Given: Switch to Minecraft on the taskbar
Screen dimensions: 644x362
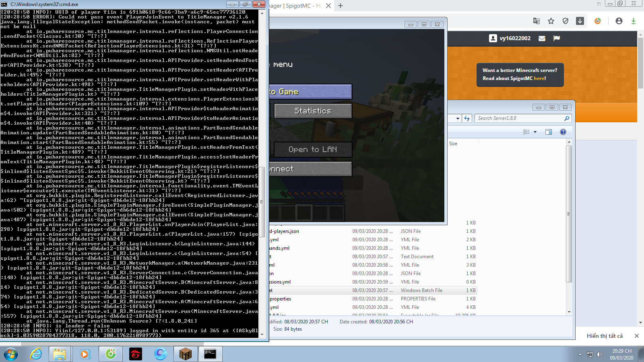Looking at the screenshot, I should click(x=186, y=354).
